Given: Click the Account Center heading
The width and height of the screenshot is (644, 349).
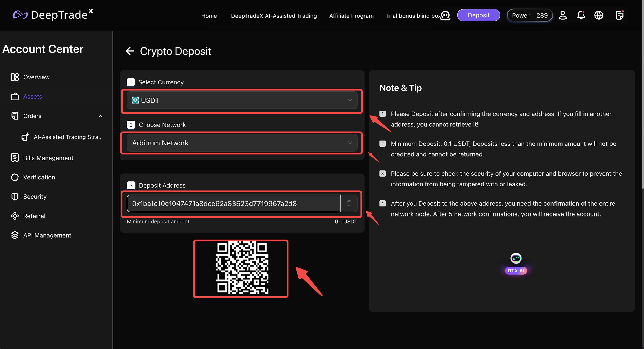Looking at the screenshot, I should click(x=43, y=49).
